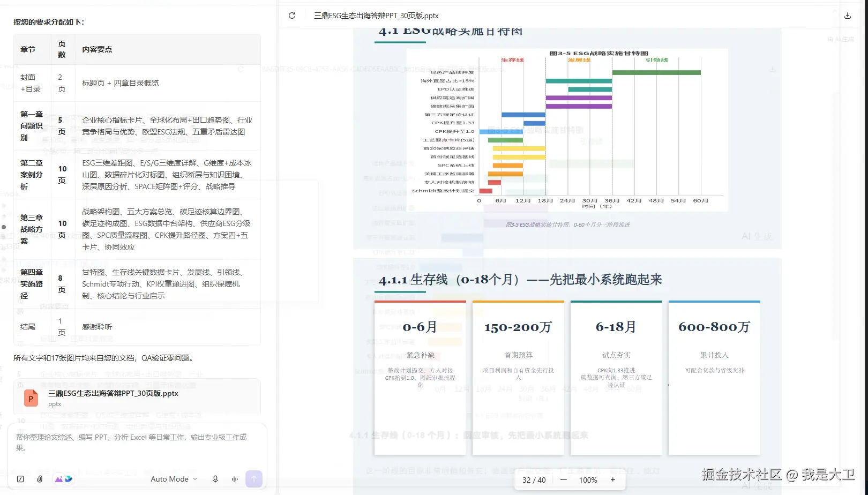The height and width of the screenshot is (495, 868).
Task: Zoom in the preview with plus
Action: point(613,480)
